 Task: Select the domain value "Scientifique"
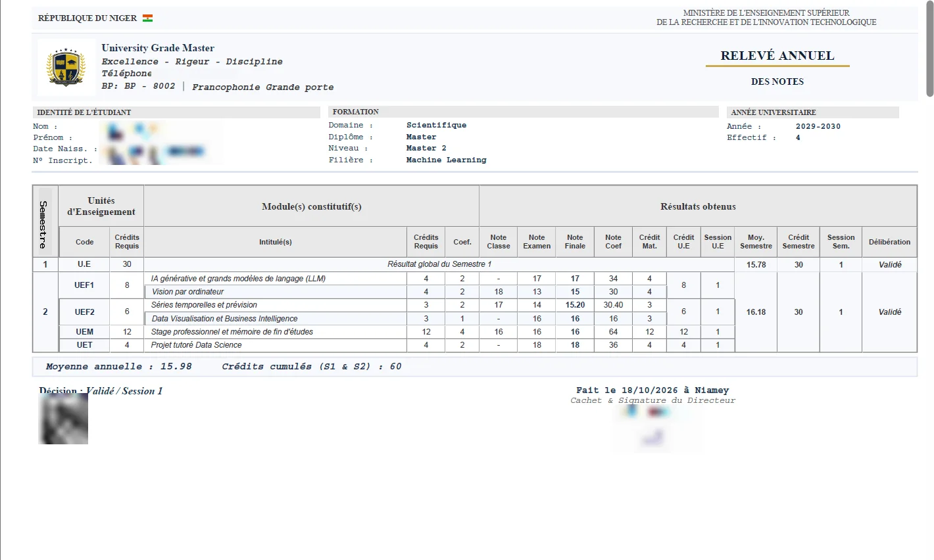(436, 125)
